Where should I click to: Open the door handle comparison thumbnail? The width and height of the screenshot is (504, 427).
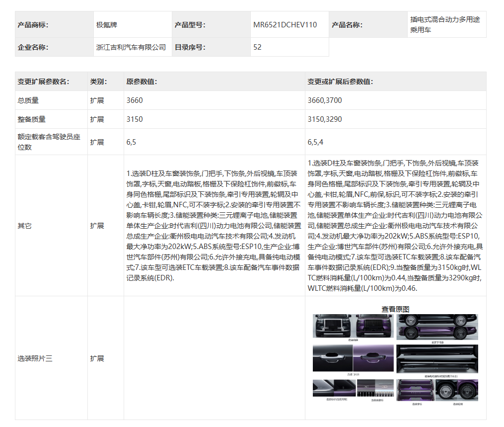point(353,358)
